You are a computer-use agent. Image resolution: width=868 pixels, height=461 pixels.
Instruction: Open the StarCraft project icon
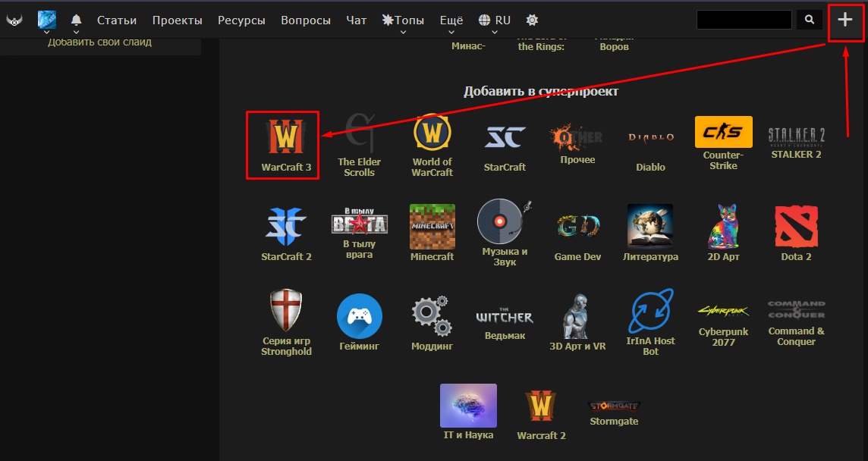(x=505, y=137)
